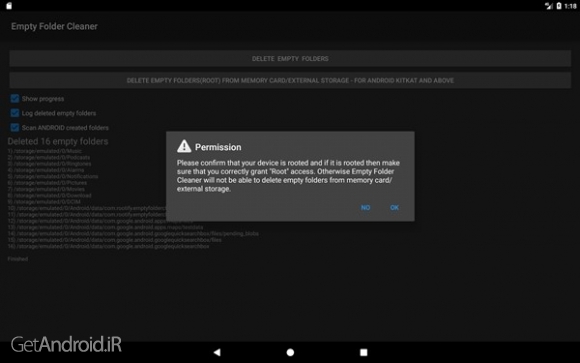Click log entry '/storage/emulated/0/Notifications'
Image resolution: width=580 pixels, height=363 pixels.
(53, 176)
